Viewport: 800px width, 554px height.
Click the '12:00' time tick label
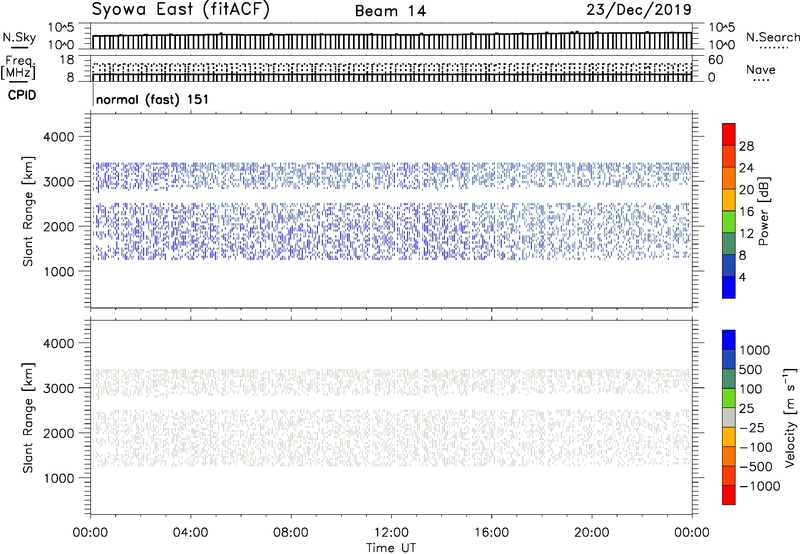coord(391,533)
